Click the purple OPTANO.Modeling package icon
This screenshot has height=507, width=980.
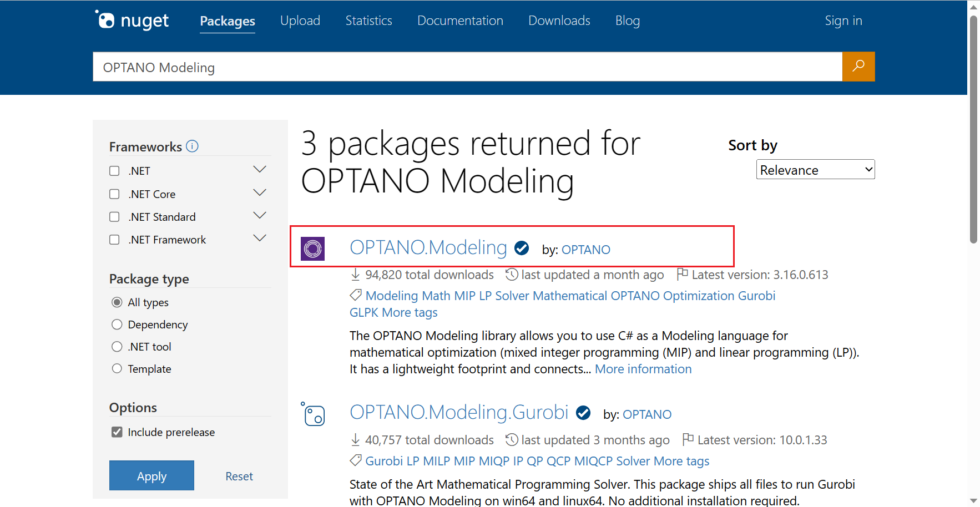[312, 249]
